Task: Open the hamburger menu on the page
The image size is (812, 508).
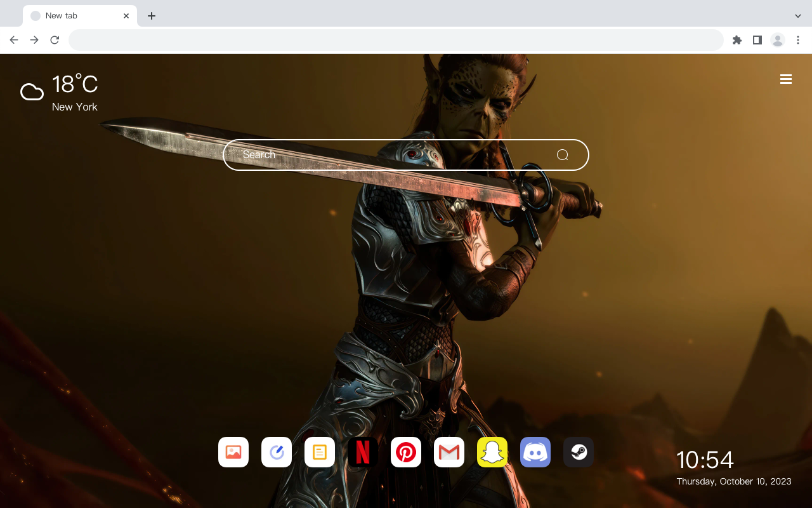Action: coord(786,79)
